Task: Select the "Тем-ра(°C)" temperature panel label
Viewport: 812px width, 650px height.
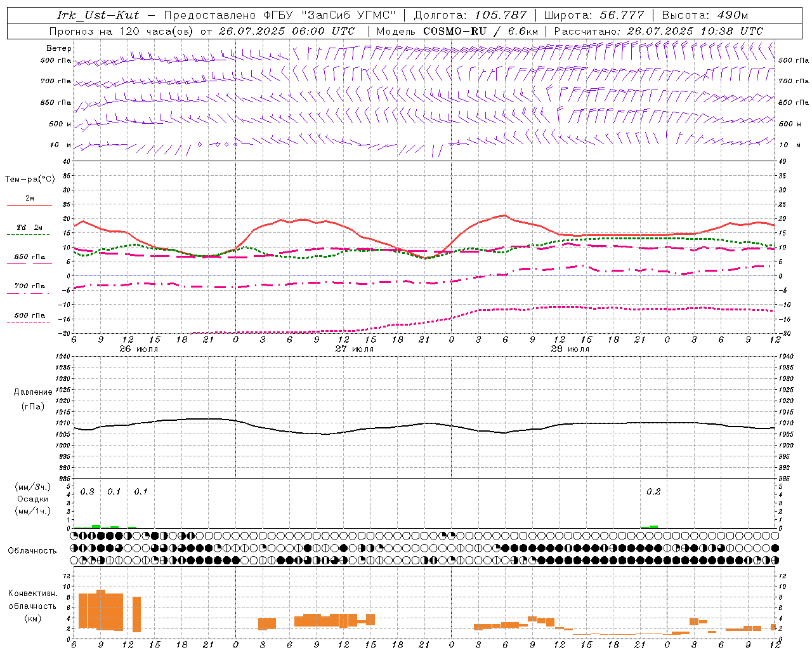Action: [30, 180]
